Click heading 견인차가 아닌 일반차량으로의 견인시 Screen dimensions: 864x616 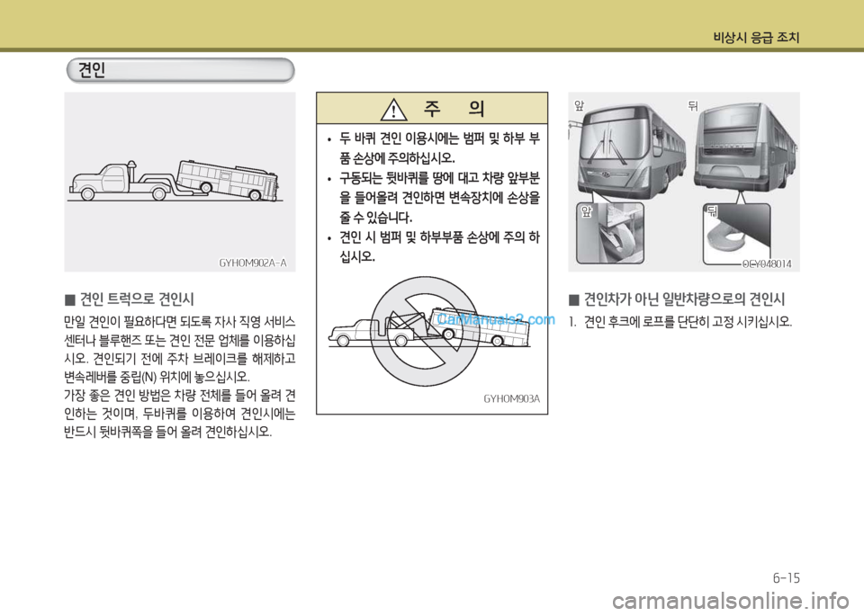click(684, 299)
